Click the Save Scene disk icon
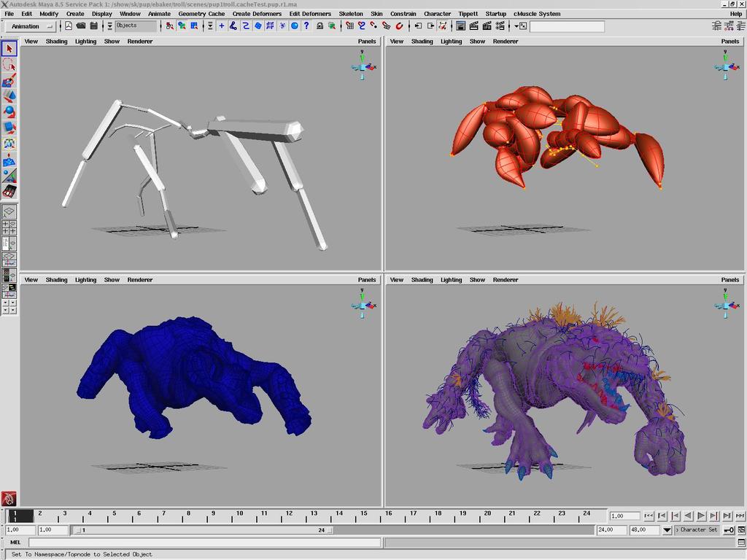 point(94,26)
